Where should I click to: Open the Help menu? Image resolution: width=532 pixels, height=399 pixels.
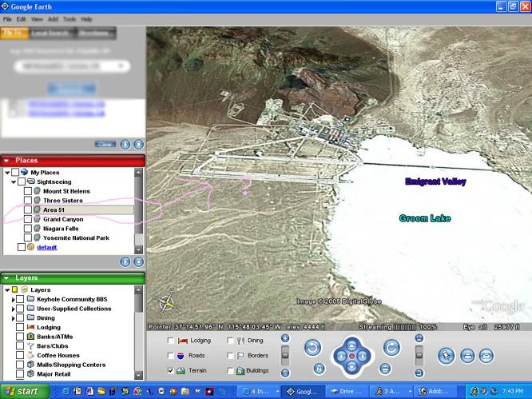[86, 19]
